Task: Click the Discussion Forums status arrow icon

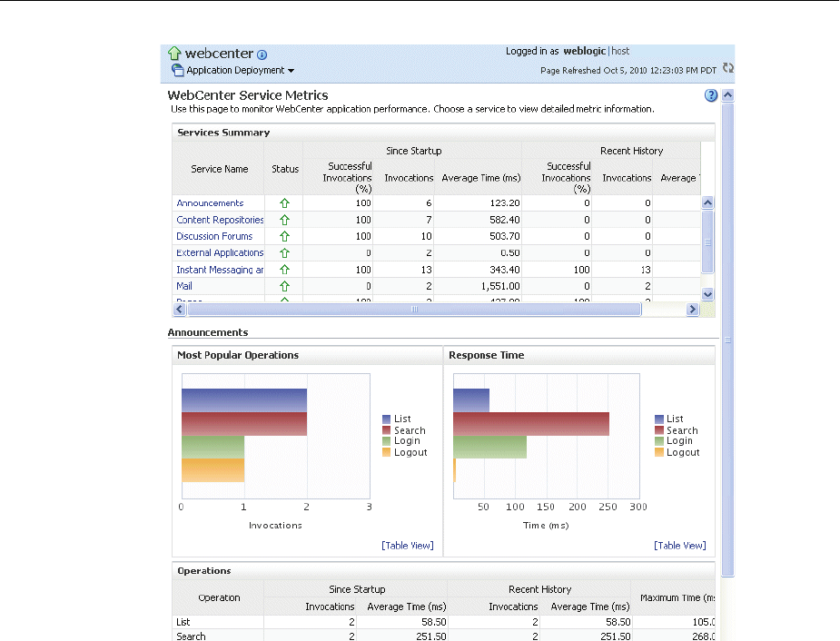Action: pos(284,237)
